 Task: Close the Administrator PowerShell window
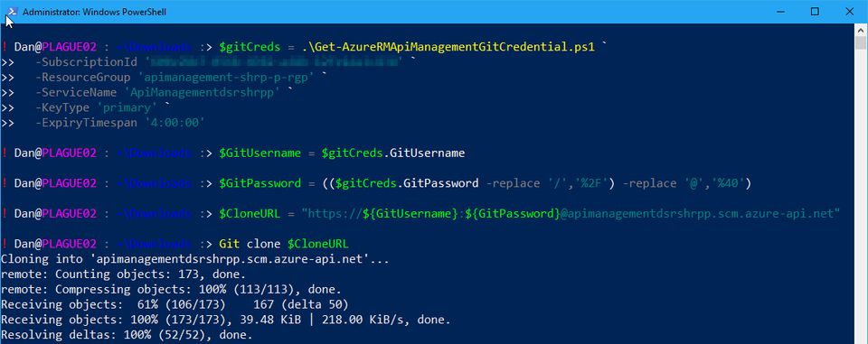(849, 11)
